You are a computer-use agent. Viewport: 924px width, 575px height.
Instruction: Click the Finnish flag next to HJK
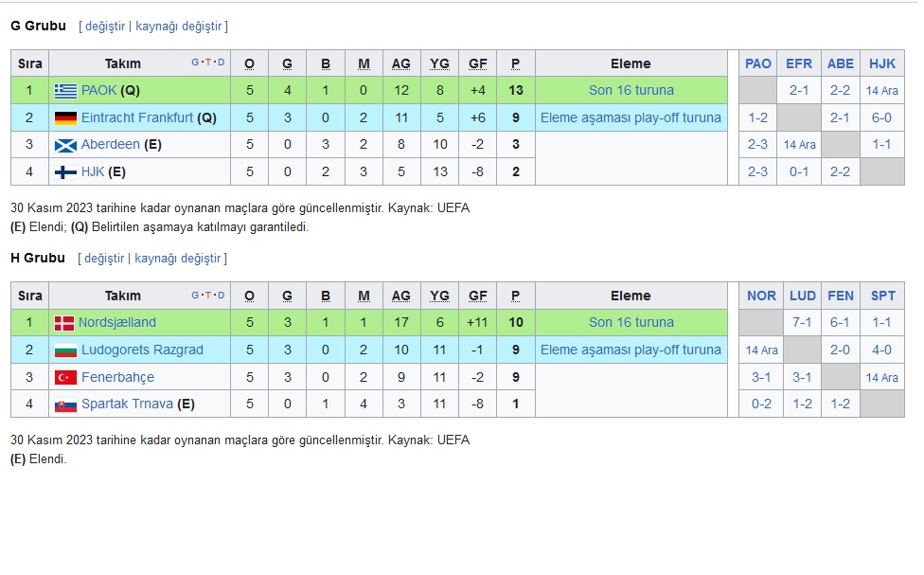click(65, 172)
